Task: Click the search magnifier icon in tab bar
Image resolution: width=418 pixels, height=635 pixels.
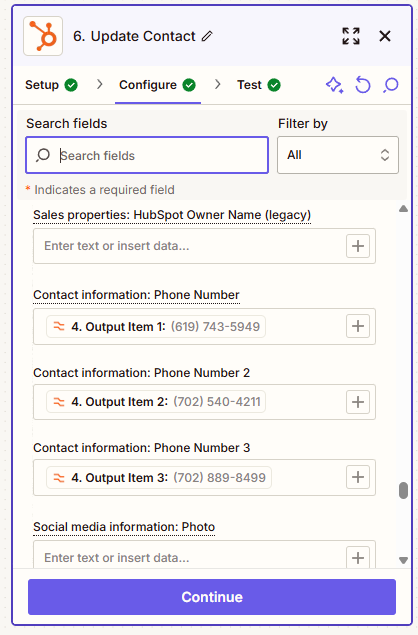Action: tap(391, 85)
